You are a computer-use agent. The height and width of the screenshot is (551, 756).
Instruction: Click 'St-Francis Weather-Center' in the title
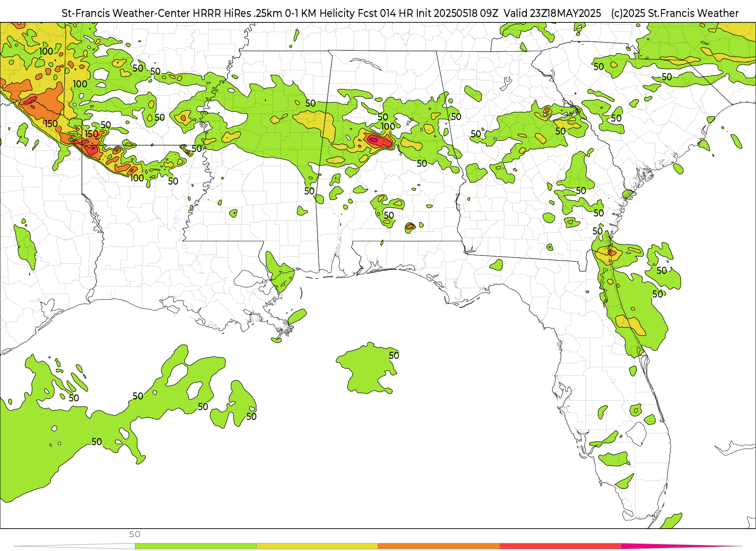[x=126, y=13]
